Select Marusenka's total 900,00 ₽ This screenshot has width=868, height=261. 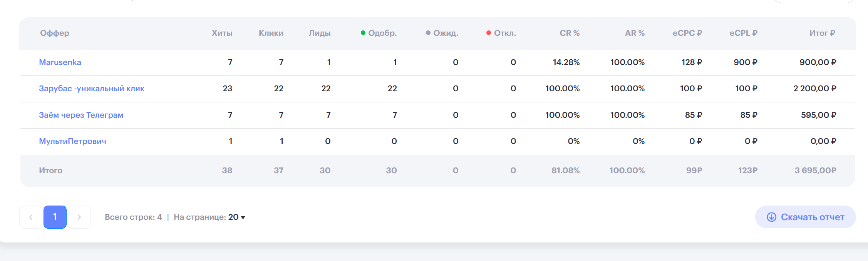tap(818, 62)
